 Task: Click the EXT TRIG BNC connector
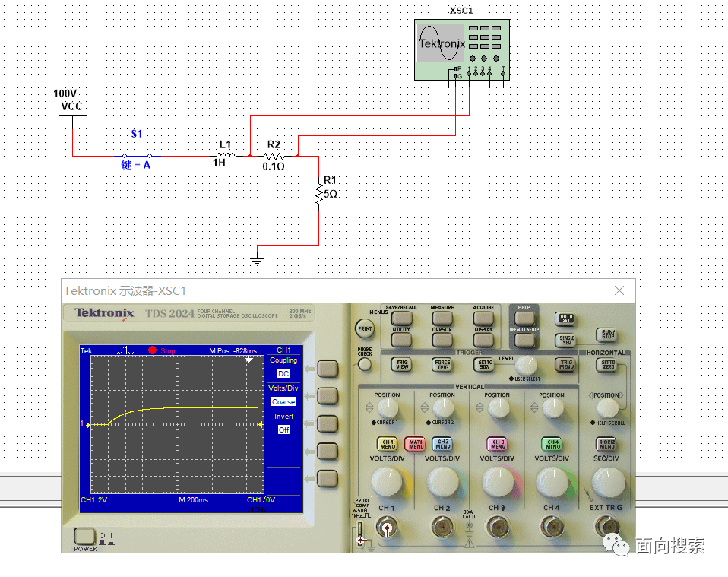pos(607,528)
